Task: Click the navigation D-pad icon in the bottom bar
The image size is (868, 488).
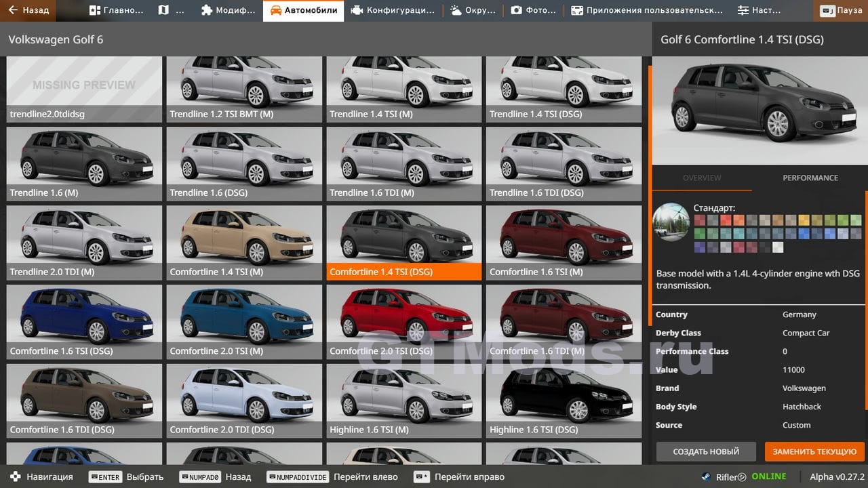Action: click(16, 476)
